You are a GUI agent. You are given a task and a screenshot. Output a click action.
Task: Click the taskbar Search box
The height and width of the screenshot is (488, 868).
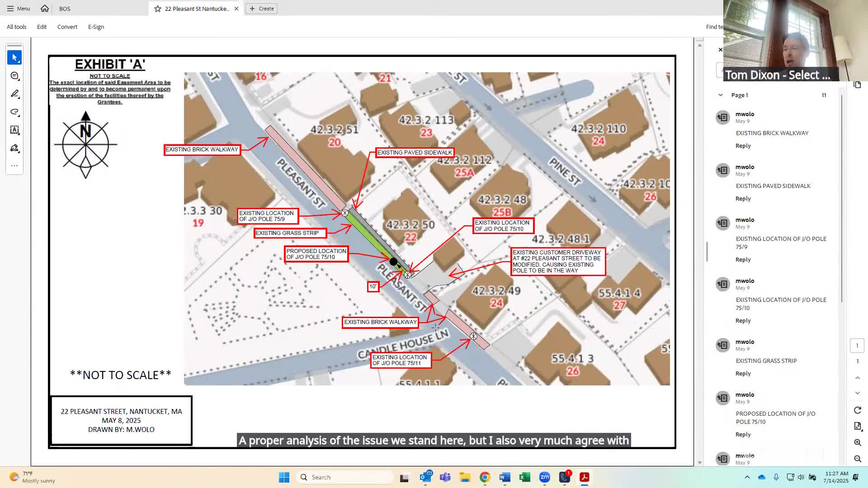[345, 477]
